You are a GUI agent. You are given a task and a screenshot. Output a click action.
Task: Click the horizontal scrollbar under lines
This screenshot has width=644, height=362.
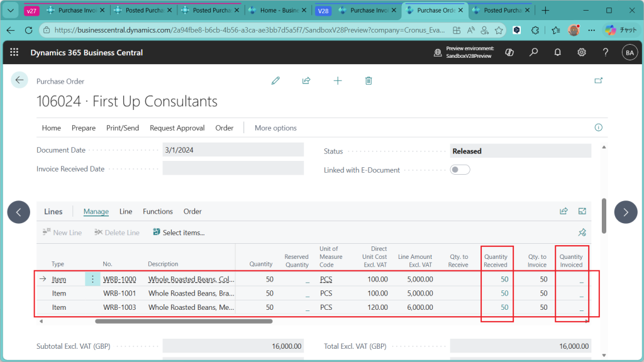[x=184, y=321]
